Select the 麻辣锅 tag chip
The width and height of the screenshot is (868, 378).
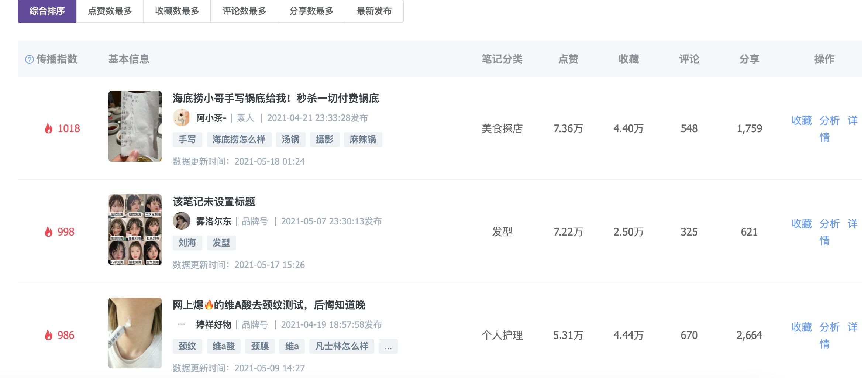pyautogui.click(x=363, y=139)
